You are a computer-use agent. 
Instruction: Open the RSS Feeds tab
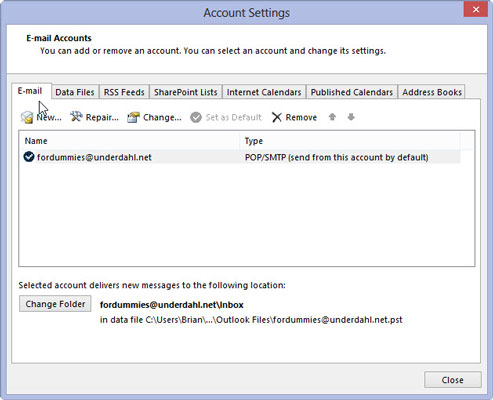coord(124,92)
